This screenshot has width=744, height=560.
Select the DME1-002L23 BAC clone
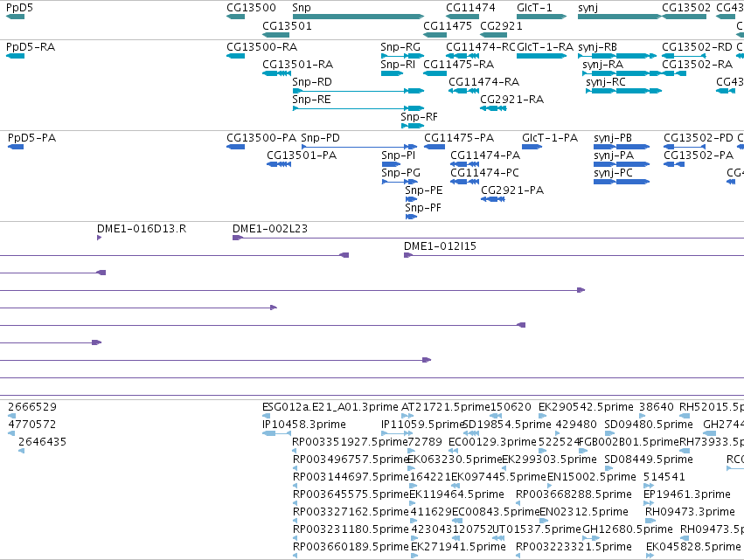click(488, 238)
